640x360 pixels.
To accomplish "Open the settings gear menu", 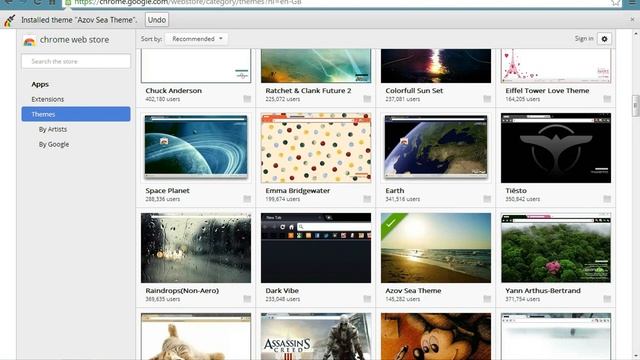I will click(604, 39).
